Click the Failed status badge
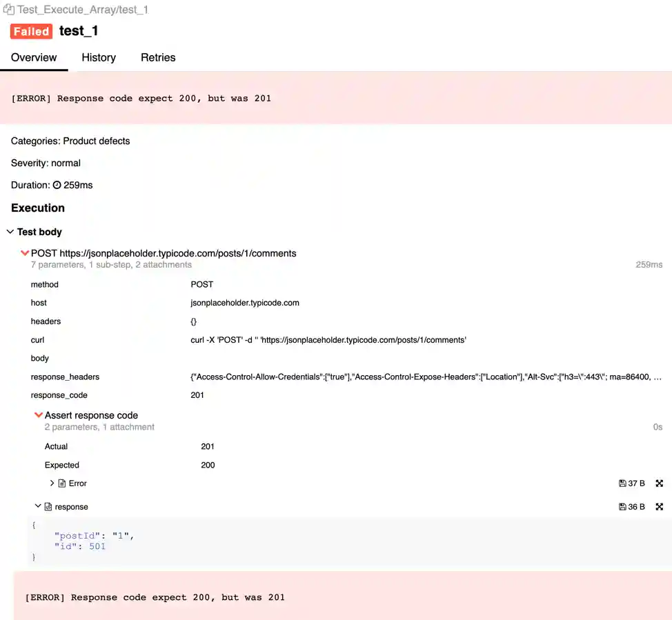The height and width of the screenshot is (620, 672). tap(30, 31)
